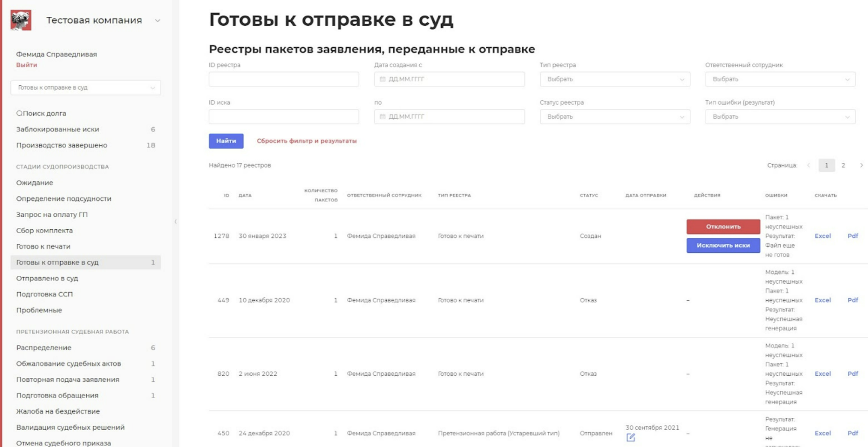
Task: Expand the Тестовая компания company switcher
Action: pyautogui.click(x=158, y=21)
